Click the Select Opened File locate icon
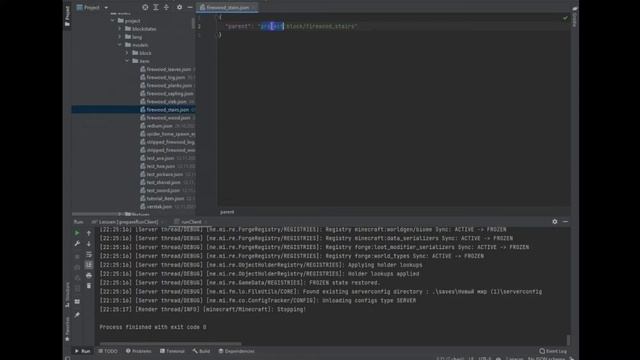This screenshot has width=640, height=360. point(145,7)
